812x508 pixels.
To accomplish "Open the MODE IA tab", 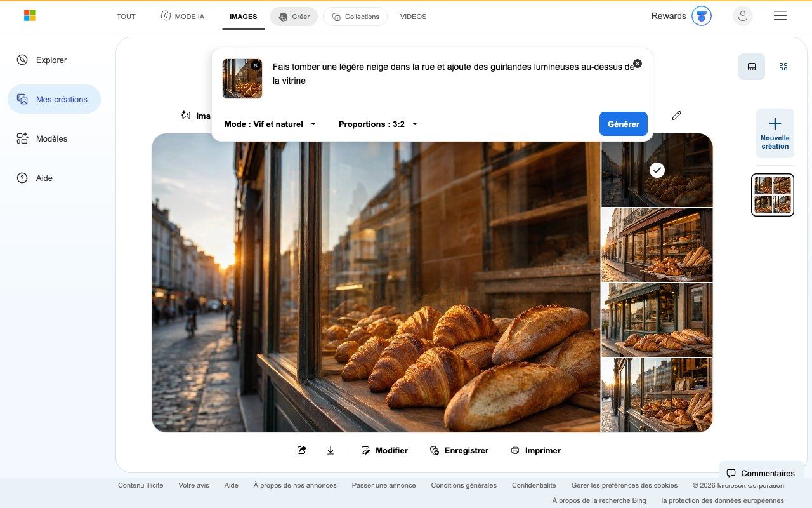I will pyautogui.click(x=183, y=17).
